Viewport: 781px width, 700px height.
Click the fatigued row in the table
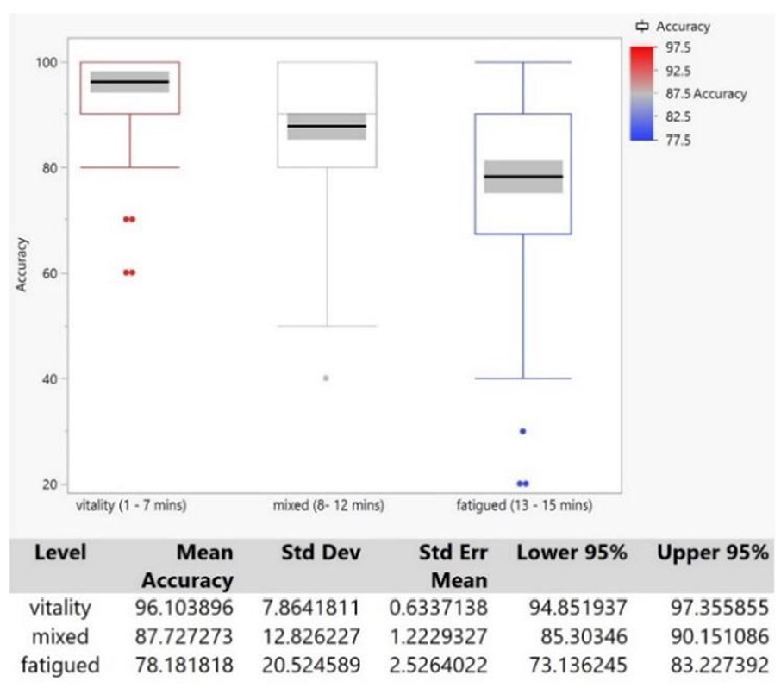[x=395, y=666]
